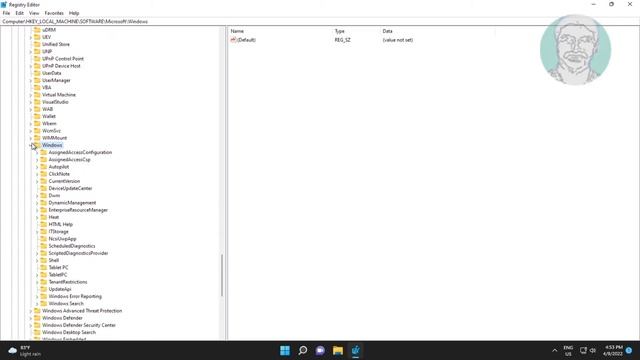
Task: Open the Edit menu
Action: click(x=19, y=13)
